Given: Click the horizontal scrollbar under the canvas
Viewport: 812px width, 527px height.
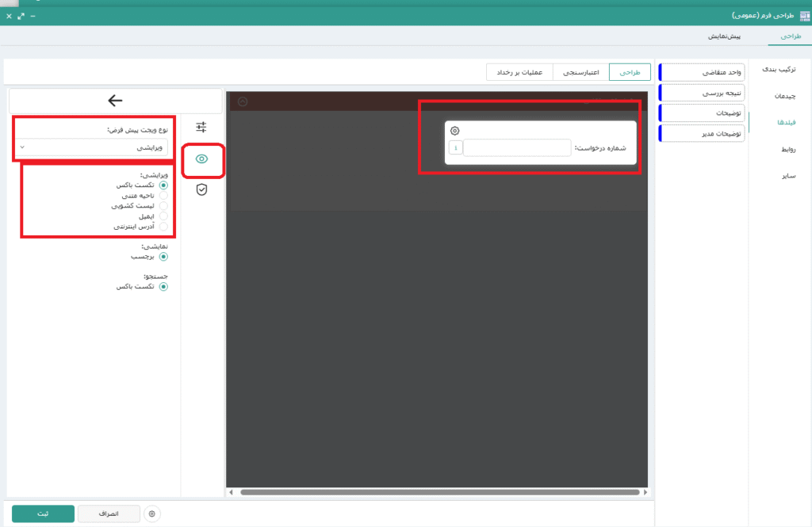Looking at the screenshot, I should [x=439, y=492].
